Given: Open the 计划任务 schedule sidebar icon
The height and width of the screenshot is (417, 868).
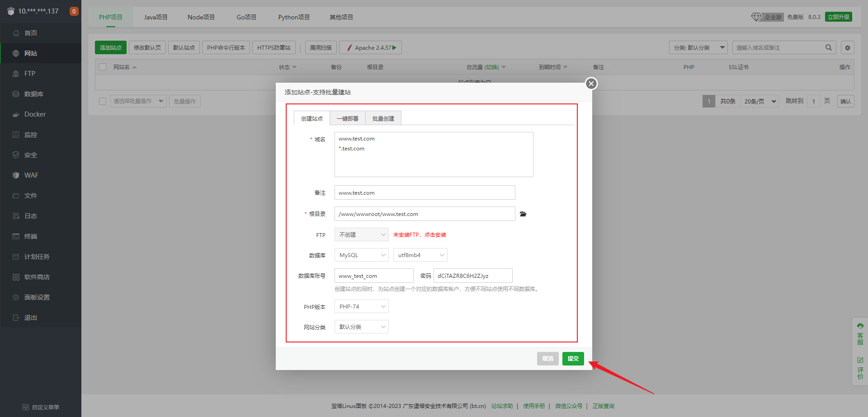Looking at the screenshot, I should (16, 257).
